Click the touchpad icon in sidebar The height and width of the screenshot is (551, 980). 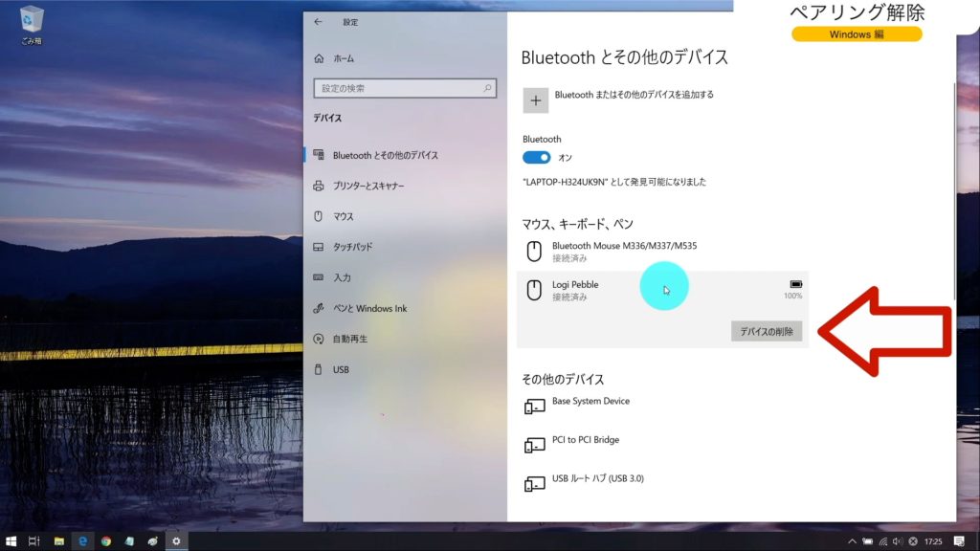click(318, 247)
